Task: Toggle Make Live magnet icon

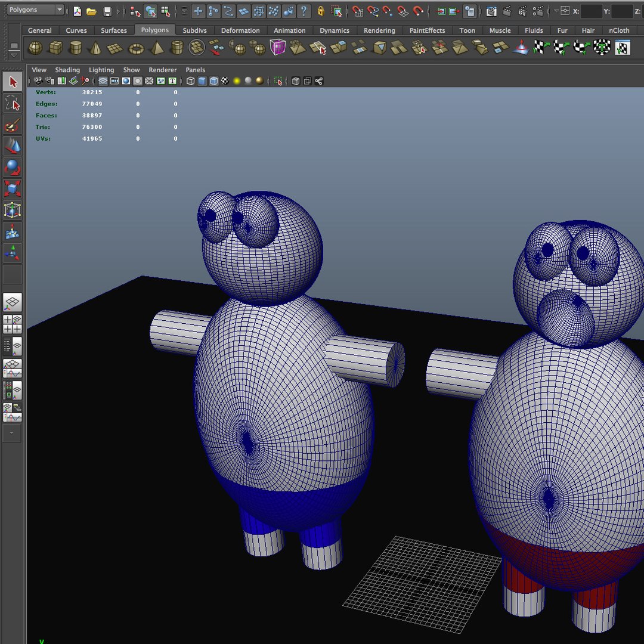Action: [x=417, y=11]
